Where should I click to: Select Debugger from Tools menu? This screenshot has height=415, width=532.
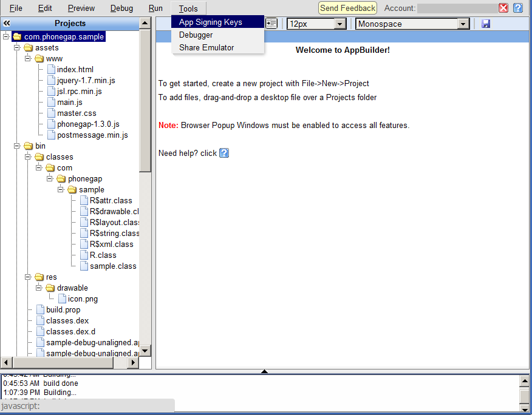[x=217, y=35]
